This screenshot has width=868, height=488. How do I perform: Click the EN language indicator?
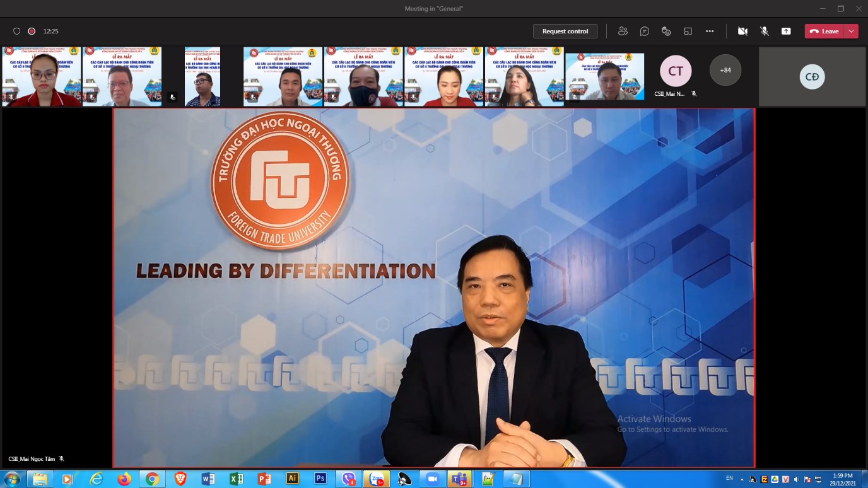(x=730, y=478)
